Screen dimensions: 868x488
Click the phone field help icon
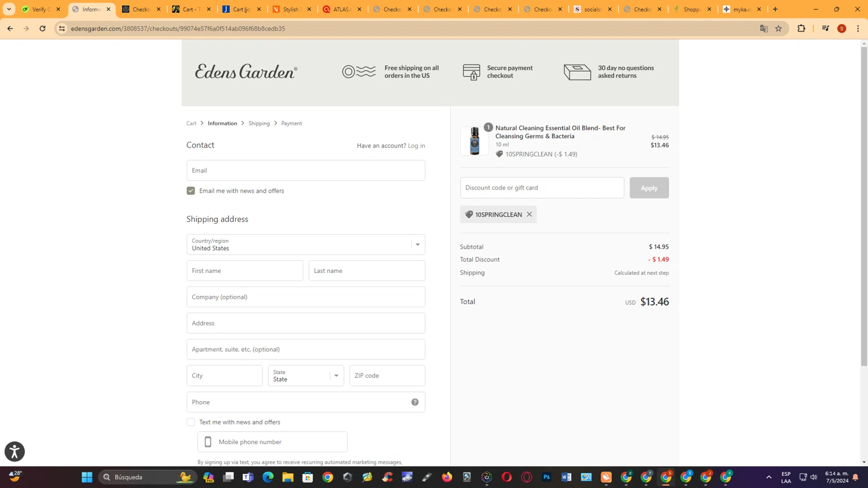coord(415,402)
